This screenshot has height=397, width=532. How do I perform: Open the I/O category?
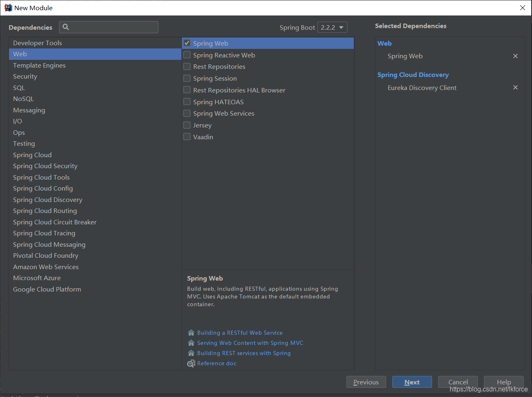click(95, 121)
